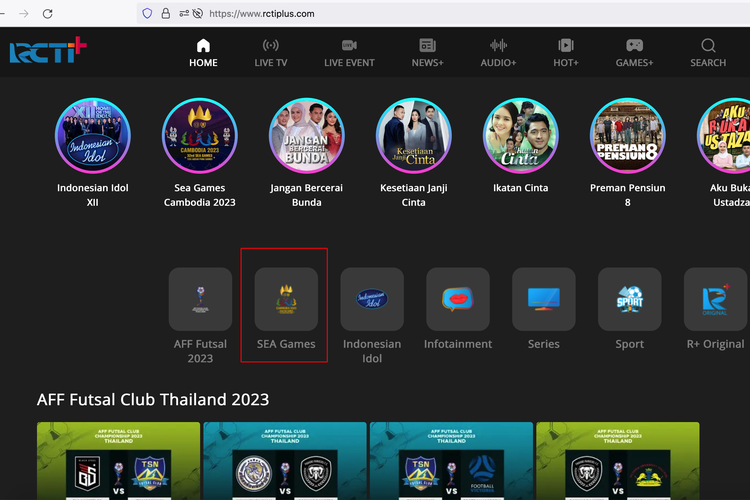
Task: Open the Sport category tile
Action: [630, 299]
